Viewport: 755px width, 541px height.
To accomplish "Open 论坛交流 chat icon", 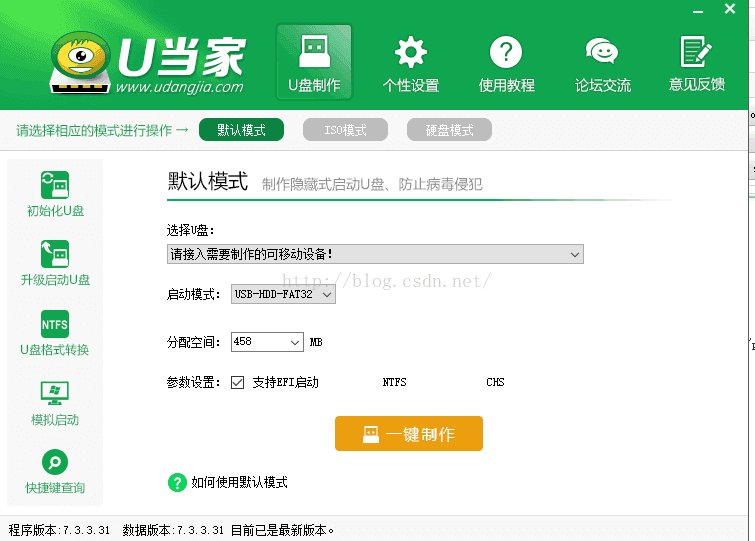I will click(x=602, y=52).
